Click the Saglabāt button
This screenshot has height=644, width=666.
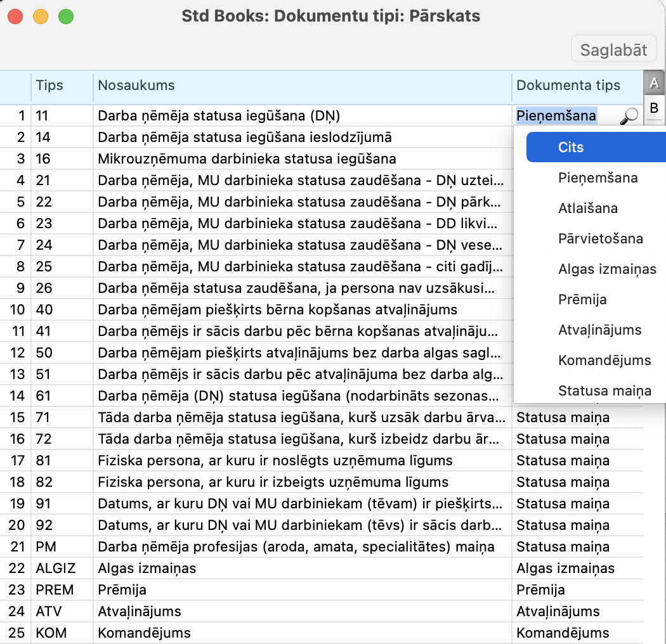pos(613,50)
